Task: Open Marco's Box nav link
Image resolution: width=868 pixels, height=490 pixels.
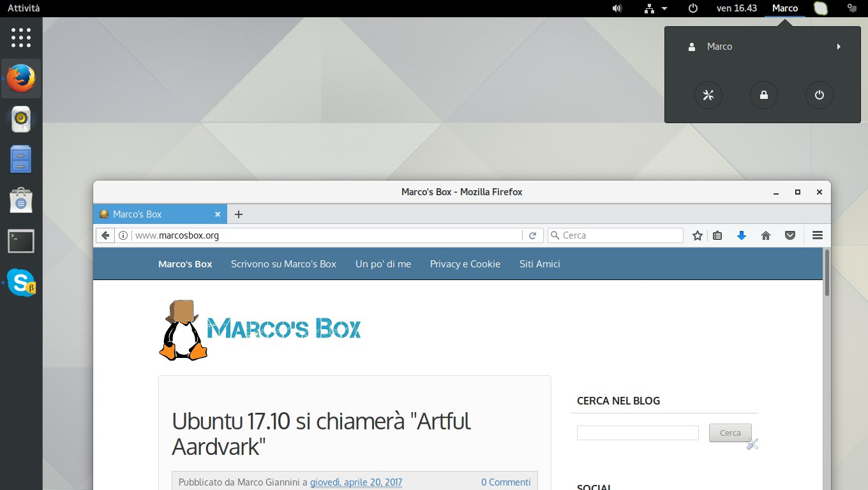Action: 185,264
